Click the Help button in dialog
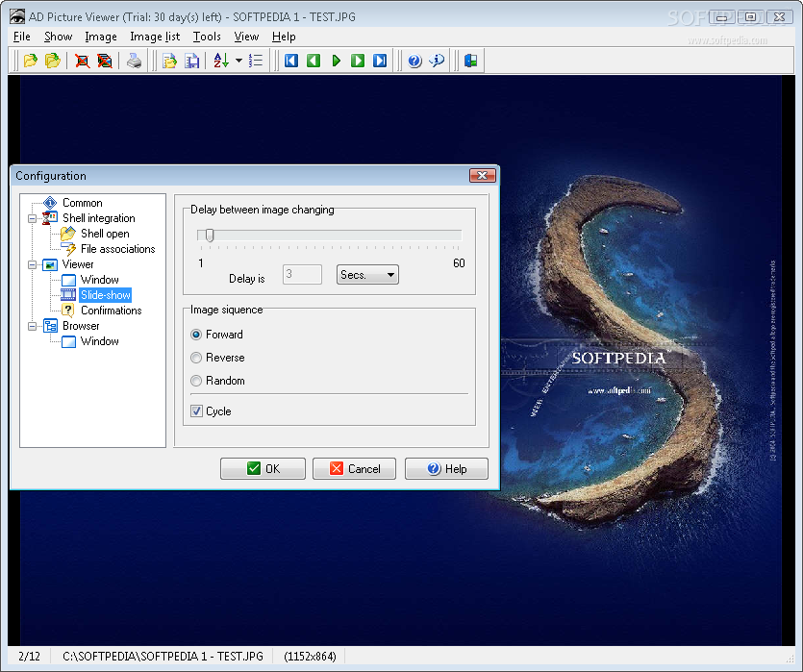The width and height of the screenshot is (803, 672). click(446, 469)
